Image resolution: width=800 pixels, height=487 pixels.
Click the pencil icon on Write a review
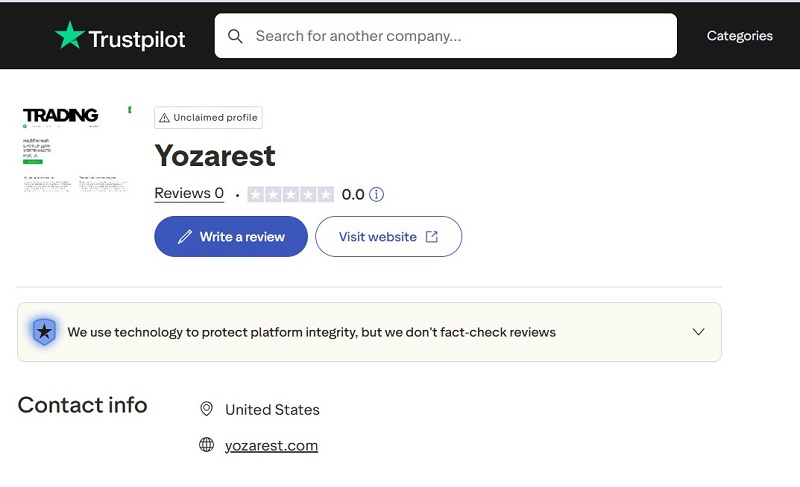(184, 237)
